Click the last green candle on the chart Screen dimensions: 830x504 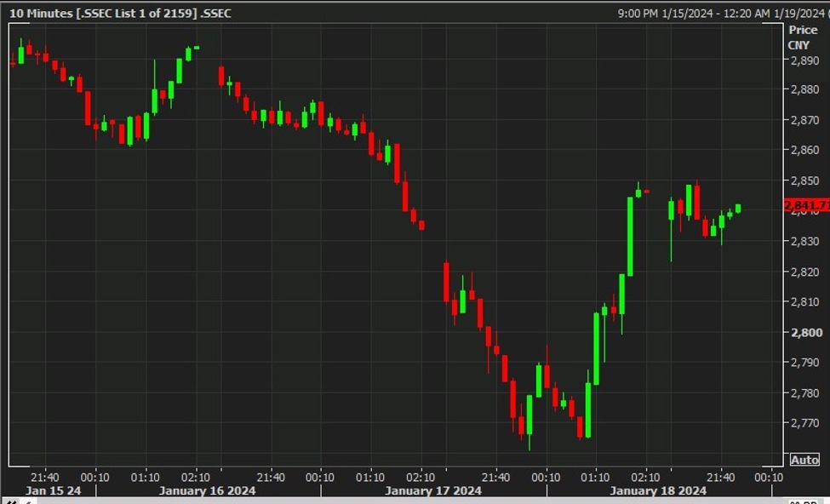pyautogui.click(x=738, y=209)
